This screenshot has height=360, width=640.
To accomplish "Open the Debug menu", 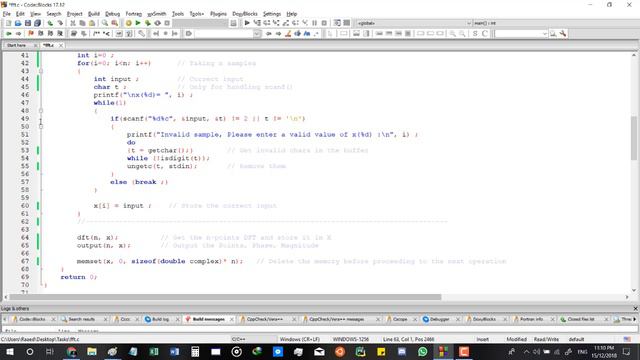I will pos(113,14).
